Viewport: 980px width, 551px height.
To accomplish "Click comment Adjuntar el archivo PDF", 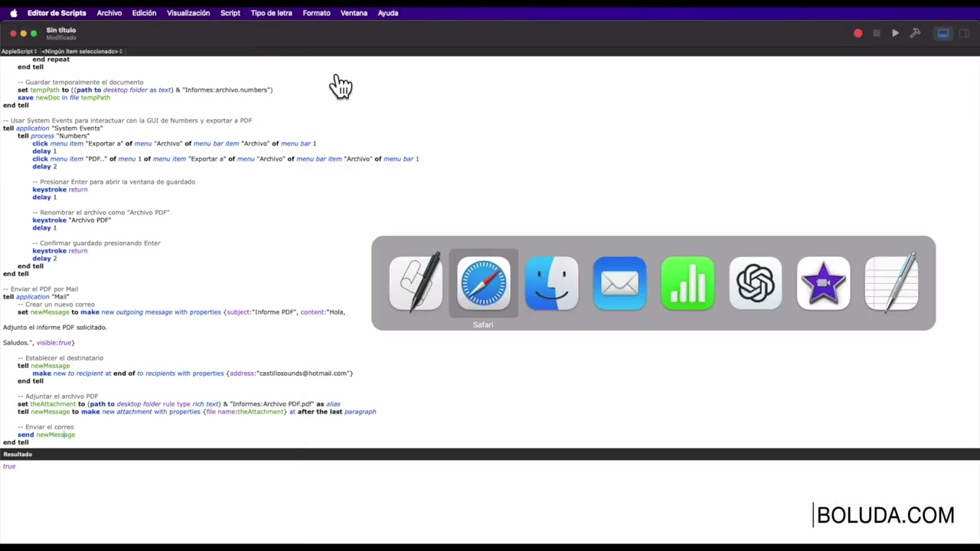I will click(58, 396).
